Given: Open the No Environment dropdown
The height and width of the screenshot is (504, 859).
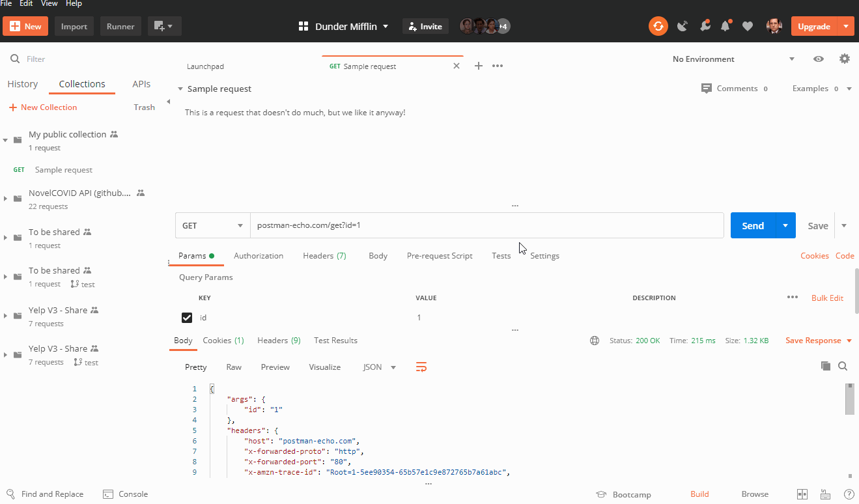Looking at the screenshot, I should (733, 59).
